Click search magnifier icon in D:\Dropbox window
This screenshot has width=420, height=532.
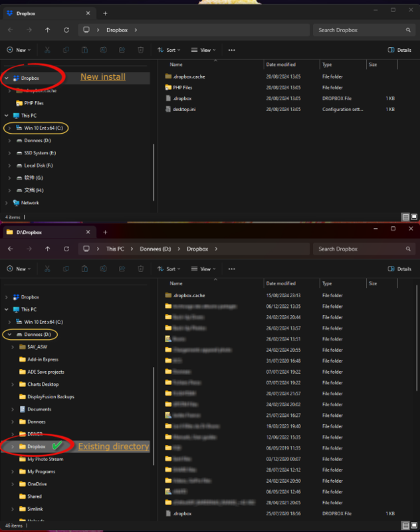point(408,249)
